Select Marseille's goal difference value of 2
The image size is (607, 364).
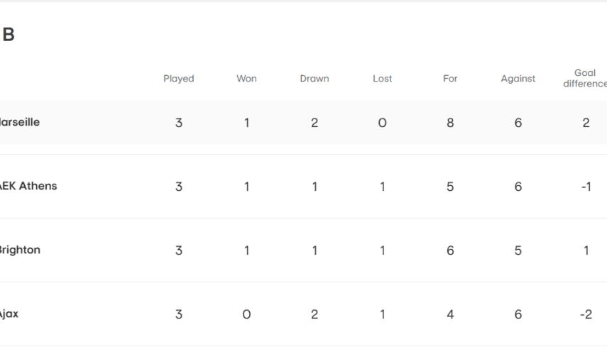pos(586,123)
